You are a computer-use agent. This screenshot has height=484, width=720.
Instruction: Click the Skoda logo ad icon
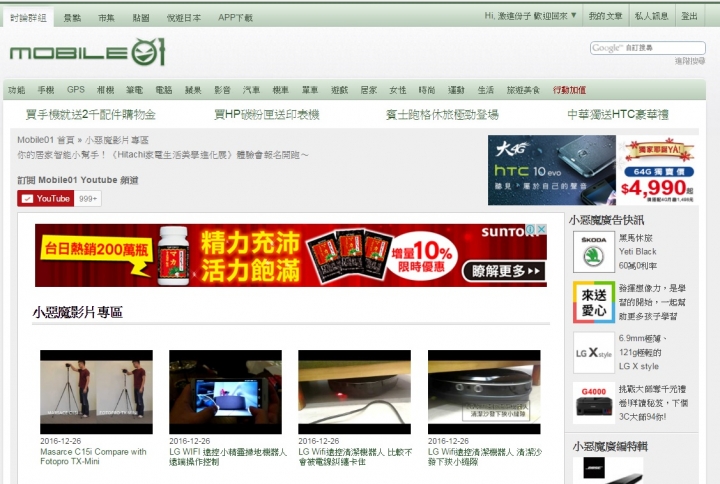tap(593, 252)
